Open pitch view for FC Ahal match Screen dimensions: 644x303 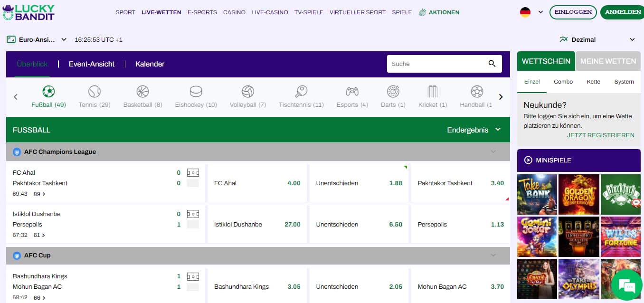193,172
